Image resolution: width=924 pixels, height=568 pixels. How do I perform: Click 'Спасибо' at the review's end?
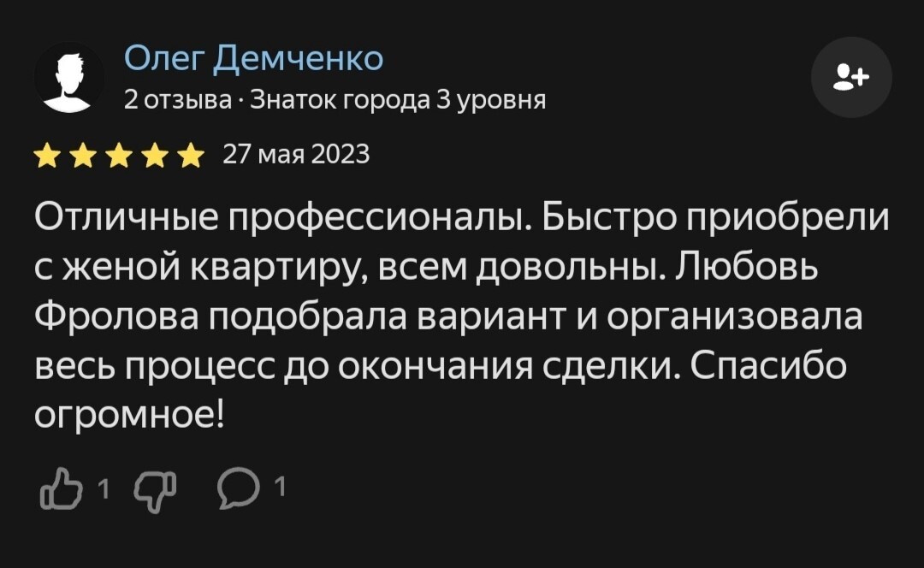(767, 368)
